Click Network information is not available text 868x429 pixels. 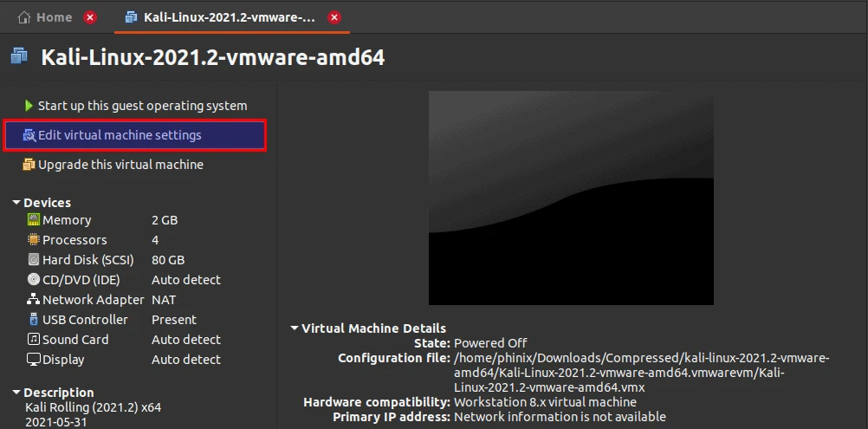[x=560, y=417]
